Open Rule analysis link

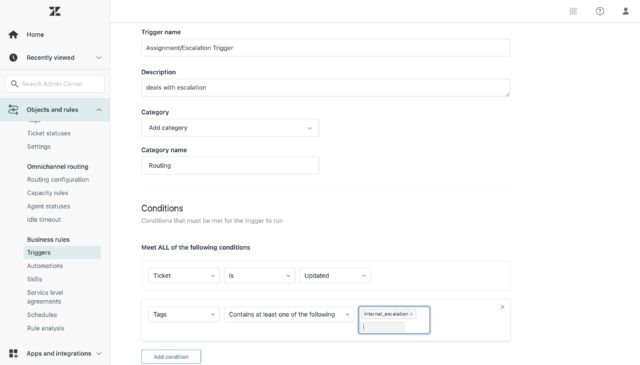click(45, 328)
